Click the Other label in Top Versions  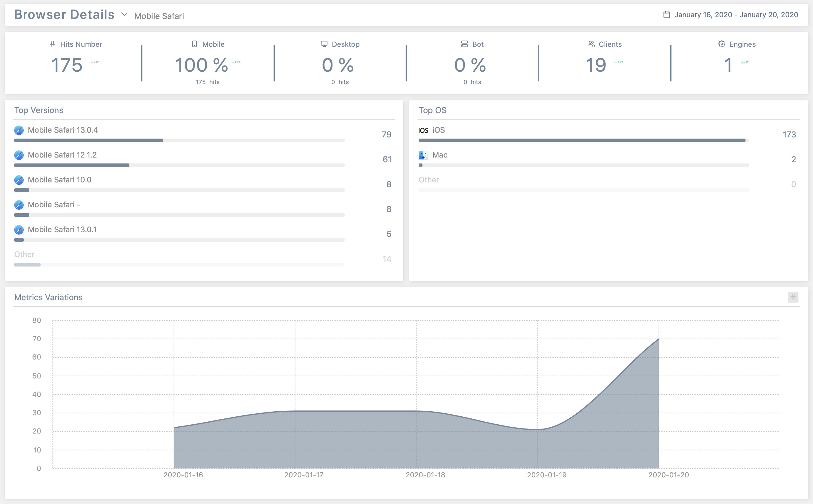(x=24, y=254)
